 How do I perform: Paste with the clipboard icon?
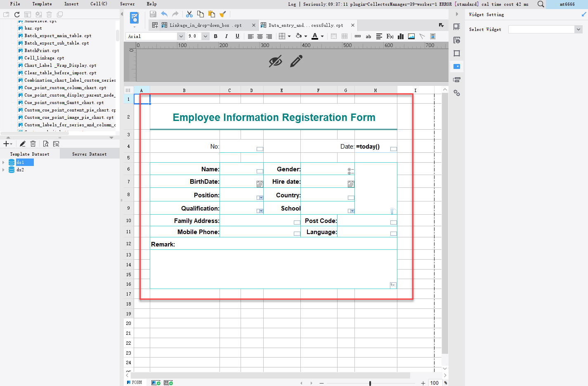click(x=212, y=14)
